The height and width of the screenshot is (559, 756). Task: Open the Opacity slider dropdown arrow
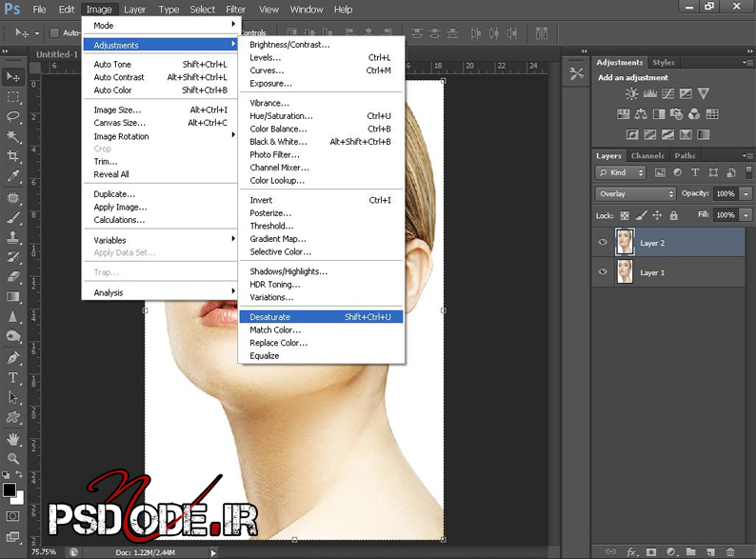[746, 194]
